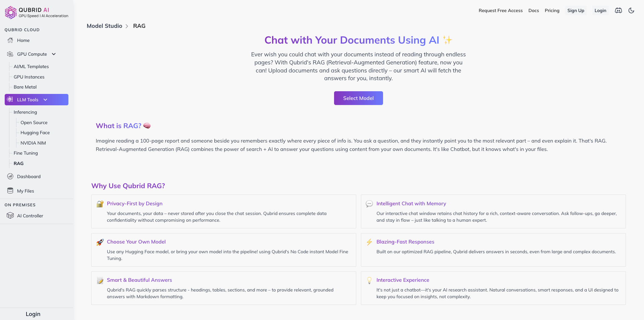This screenshot has width=644, height=320.
Task: Click the notepad icon on Smart & Beautiful Answers
Action: click(100, 280)
